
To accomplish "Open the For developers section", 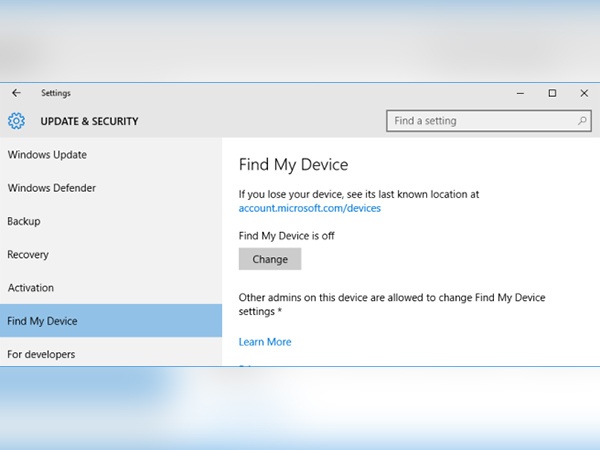I will click(x=41, y=354).
